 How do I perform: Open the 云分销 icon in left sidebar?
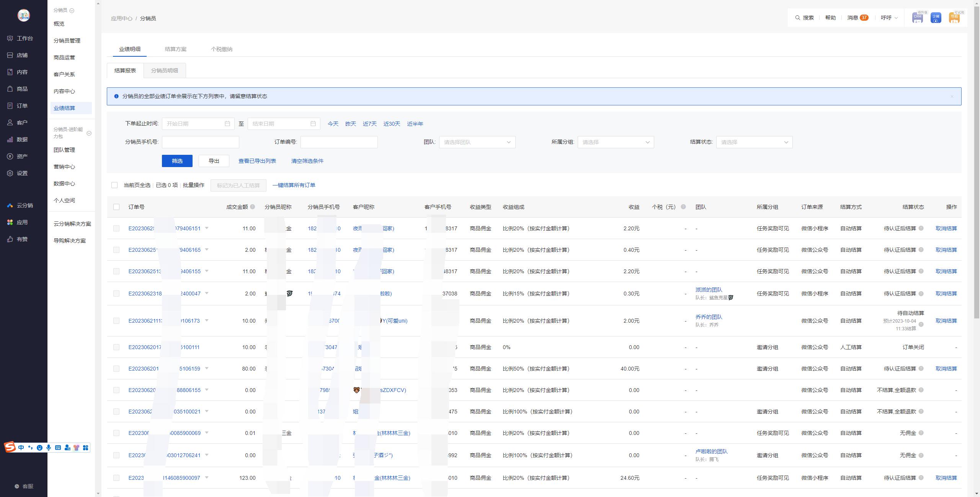click(x=10, y=205)
